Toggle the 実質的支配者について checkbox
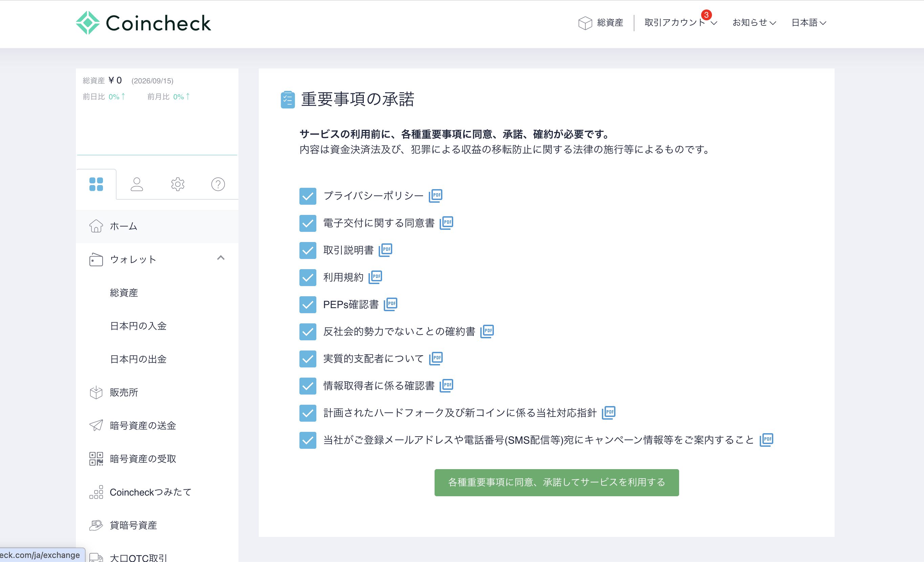The height and width of the screenshot is (562, 924). coord(308,359)
